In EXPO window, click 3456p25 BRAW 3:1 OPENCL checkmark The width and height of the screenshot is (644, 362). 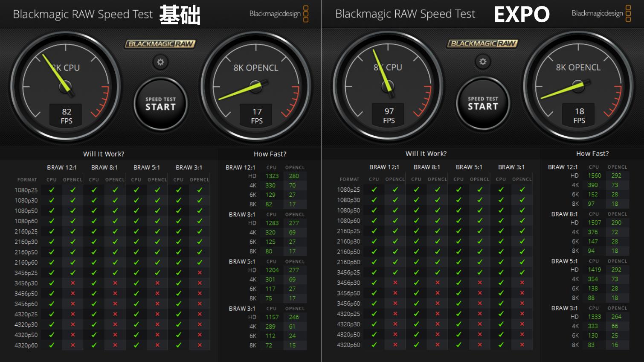[522, 272]
